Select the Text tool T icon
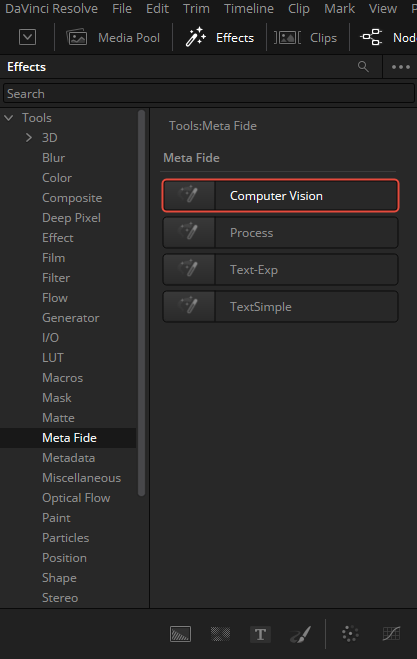417x659 pixels. [260, 634]
